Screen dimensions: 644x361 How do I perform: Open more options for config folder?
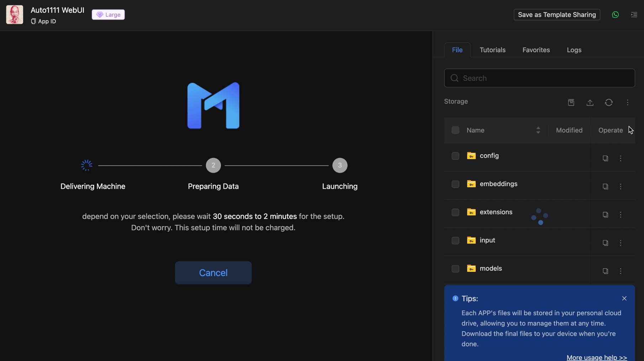(621, 158)
